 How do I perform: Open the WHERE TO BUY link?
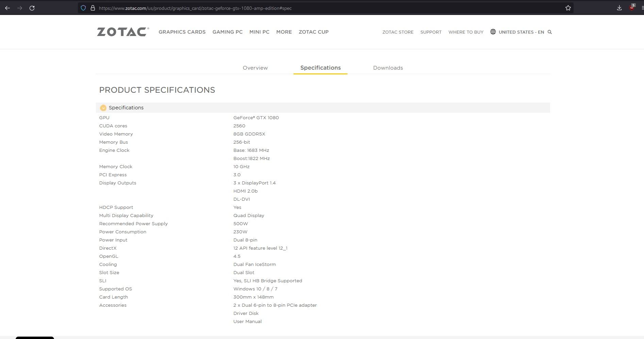[x=466, y=32]
